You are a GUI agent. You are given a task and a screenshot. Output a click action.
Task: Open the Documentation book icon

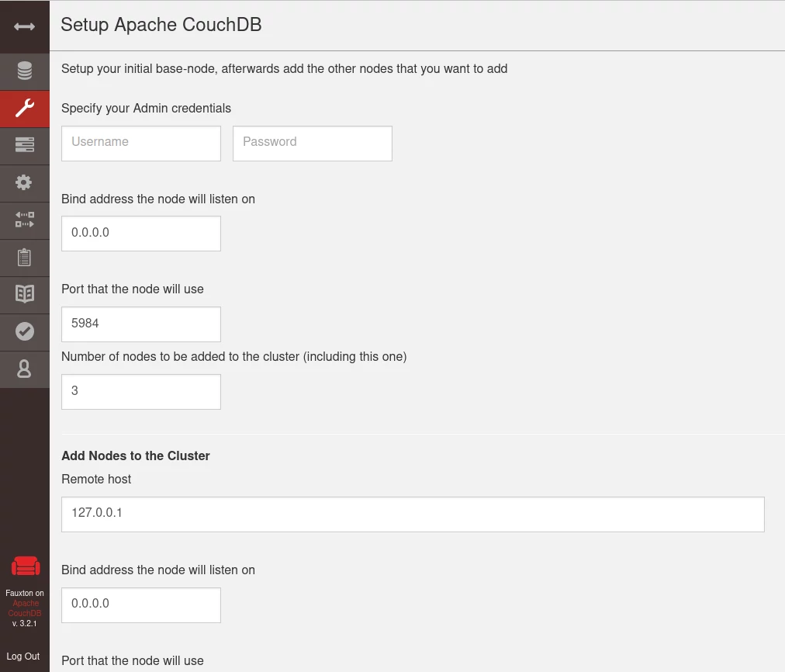click(x=24, y=294)
